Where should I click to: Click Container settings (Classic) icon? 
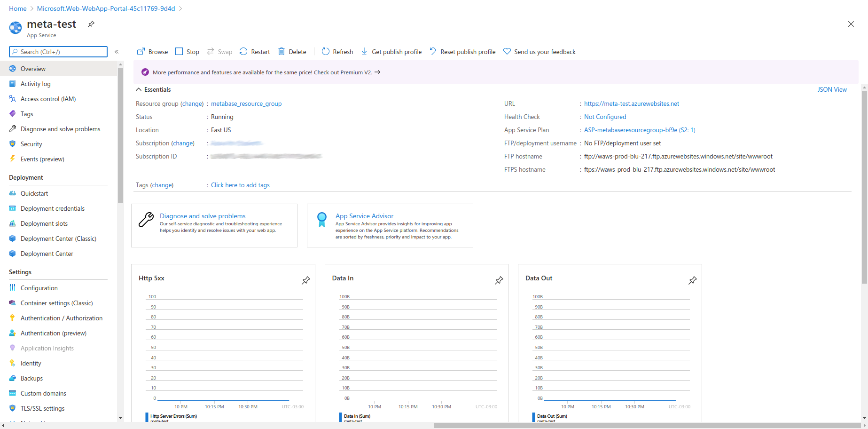(x=13, y=303)
